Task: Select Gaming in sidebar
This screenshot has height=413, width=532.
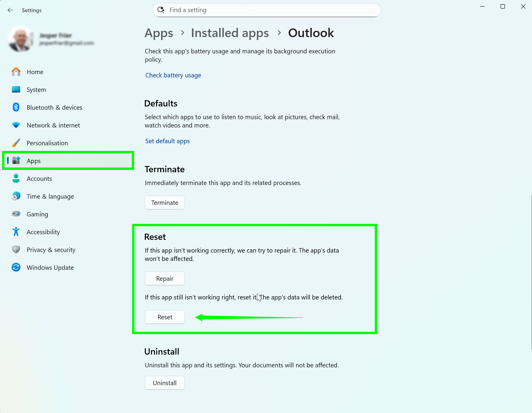Action: [x=68, y=214]
